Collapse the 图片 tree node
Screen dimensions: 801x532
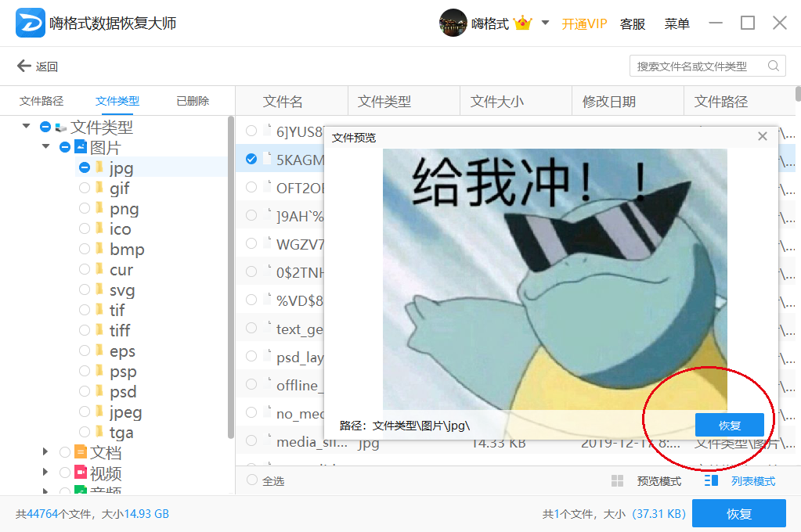coord(46,147)
